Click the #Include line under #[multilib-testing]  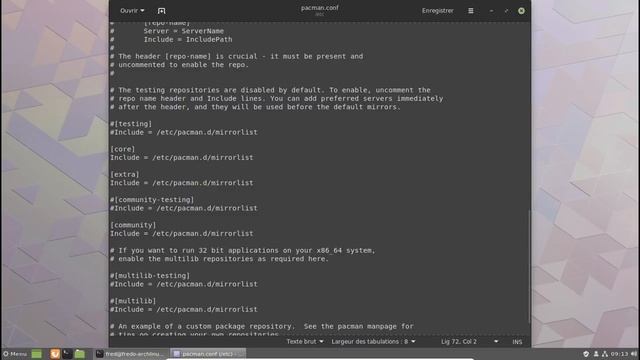(184, 284)
